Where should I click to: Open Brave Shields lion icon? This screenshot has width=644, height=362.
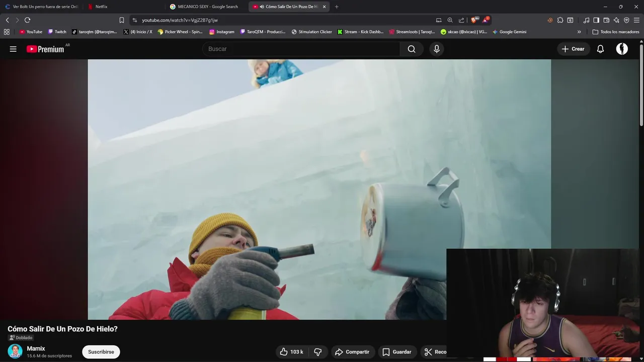474,20
